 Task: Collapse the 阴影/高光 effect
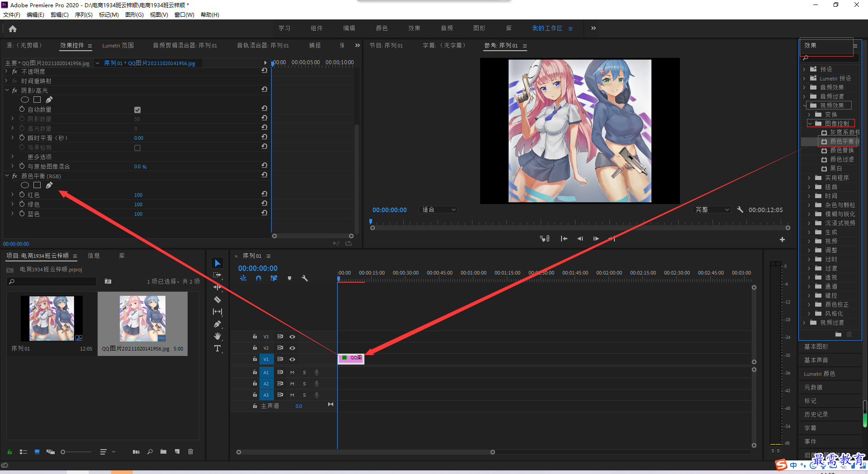(7, 90)
